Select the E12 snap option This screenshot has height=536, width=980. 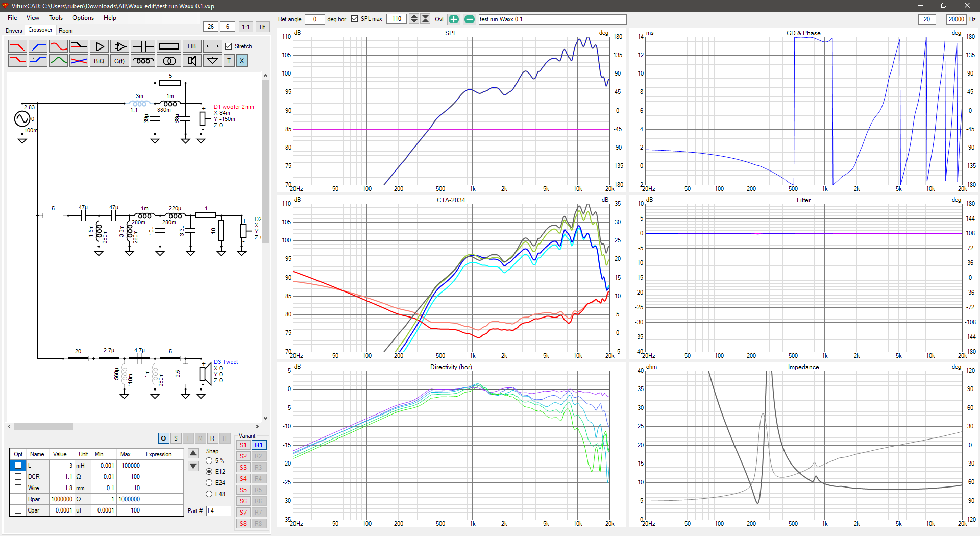[x=209, y=472]
